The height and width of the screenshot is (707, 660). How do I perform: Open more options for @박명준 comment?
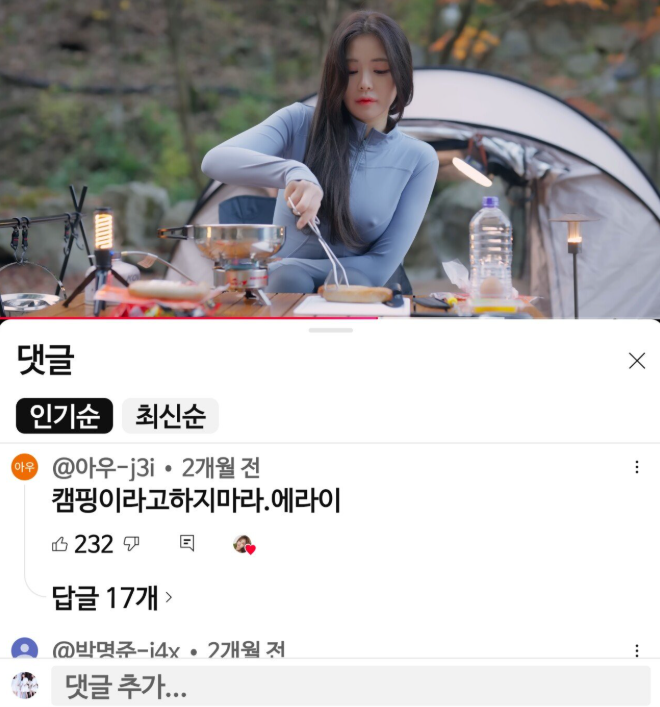pyautogui.click(x=637, y=651)
